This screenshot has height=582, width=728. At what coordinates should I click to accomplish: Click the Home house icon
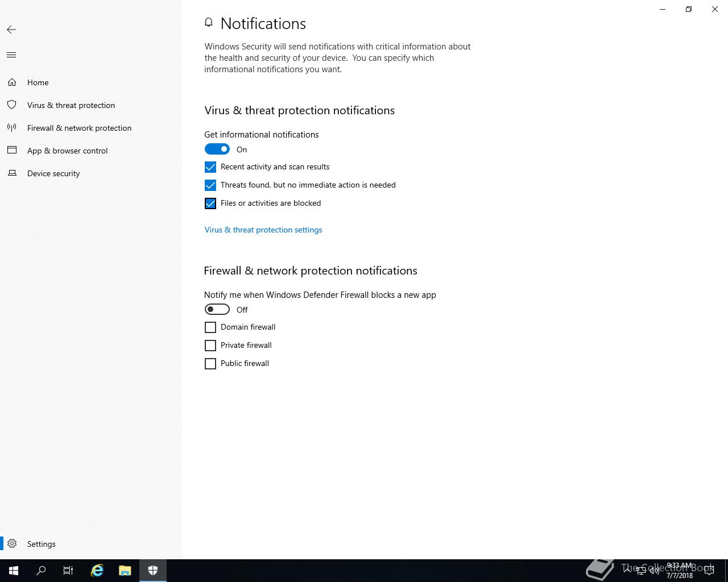[12, 82]
